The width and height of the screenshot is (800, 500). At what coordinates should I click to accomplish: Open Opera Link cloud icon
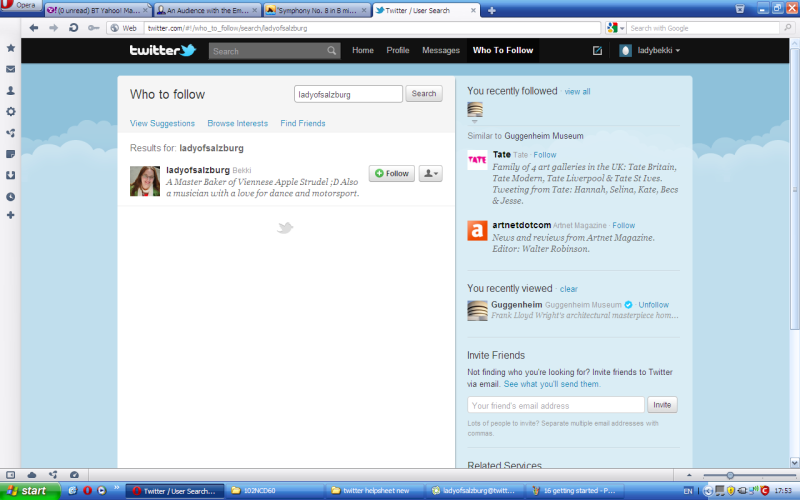pos(32,475)
